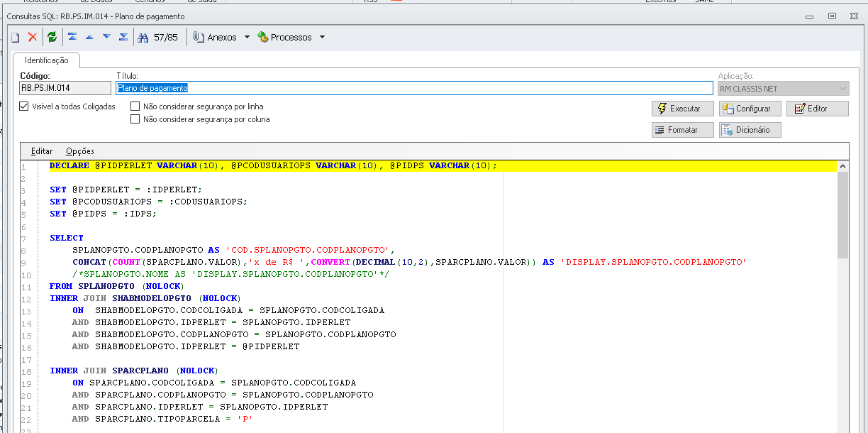Viewport: 868px width, 433px height.
Task: Run the query with the Executar button
Action: 683,109
